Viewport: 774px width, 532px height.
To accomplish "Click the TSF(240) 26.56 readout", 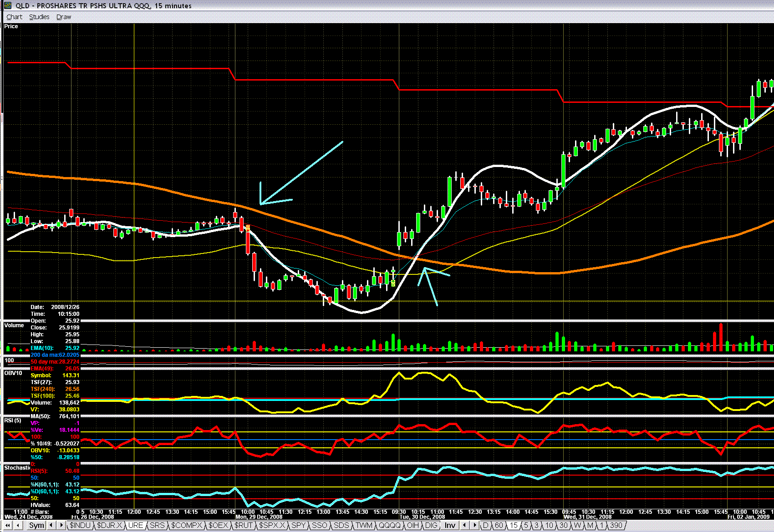I will (x=55, y=389).
